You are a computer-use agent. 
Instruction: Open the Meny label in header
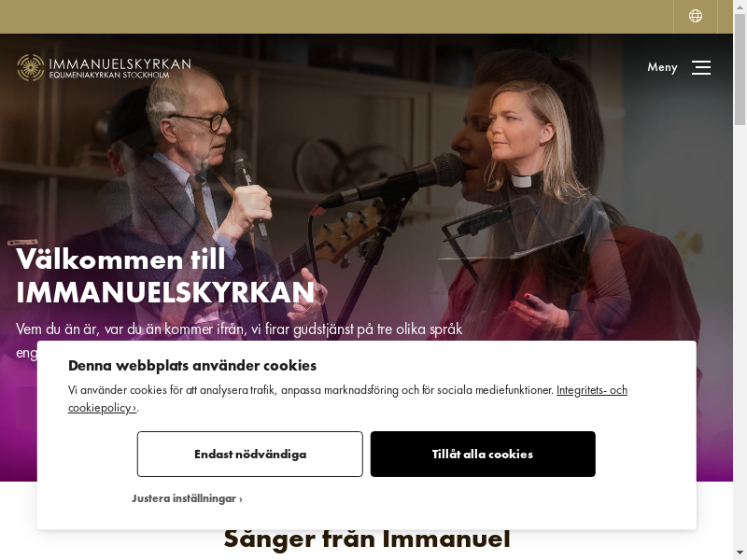point(662,67)
